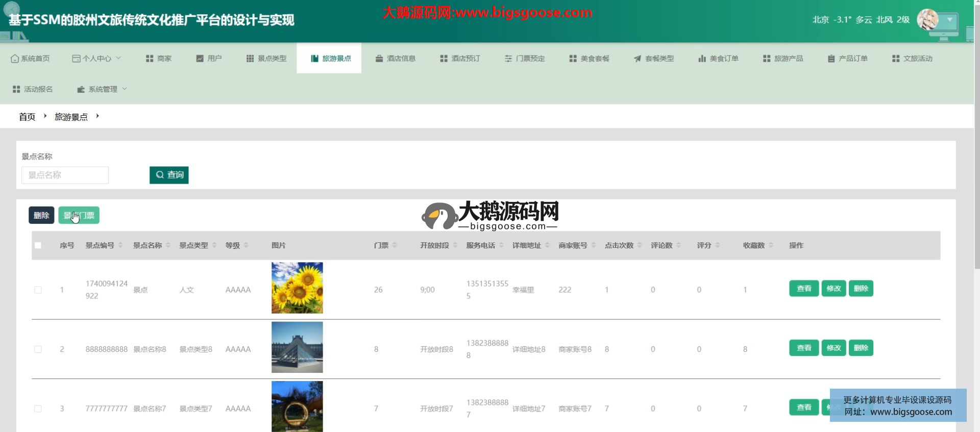Check the checkbox for row 1
The height and width of the screenshot is (432, 980).
pos(38,290)
